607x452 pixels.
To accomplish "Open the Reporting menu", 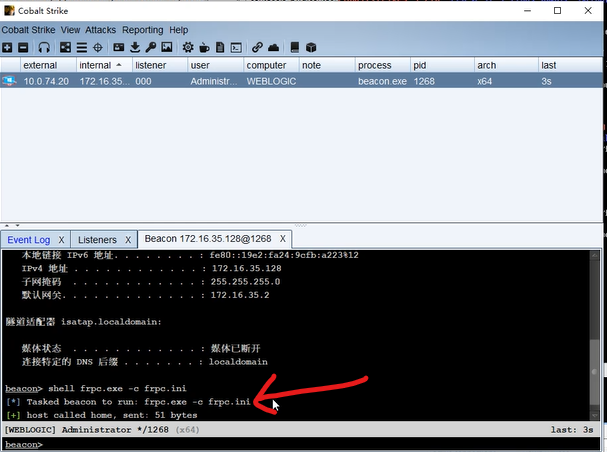I will [x=142, y=30].
